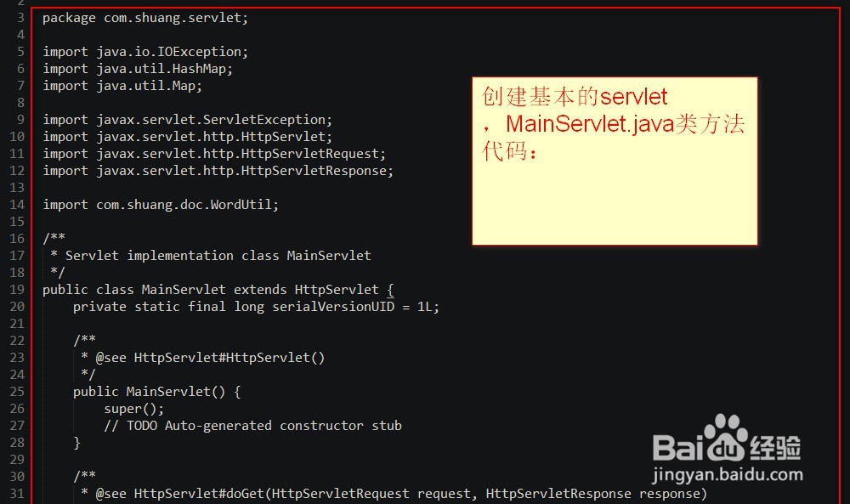The image size is (850, 504).
Task: Click the super(); call line
Action: click(134, 409)
